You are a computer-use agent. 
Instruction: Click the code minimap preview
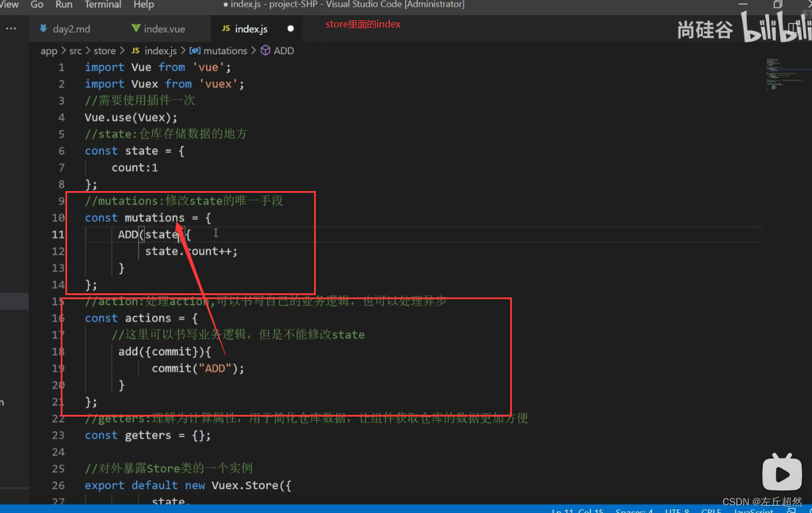784,74
